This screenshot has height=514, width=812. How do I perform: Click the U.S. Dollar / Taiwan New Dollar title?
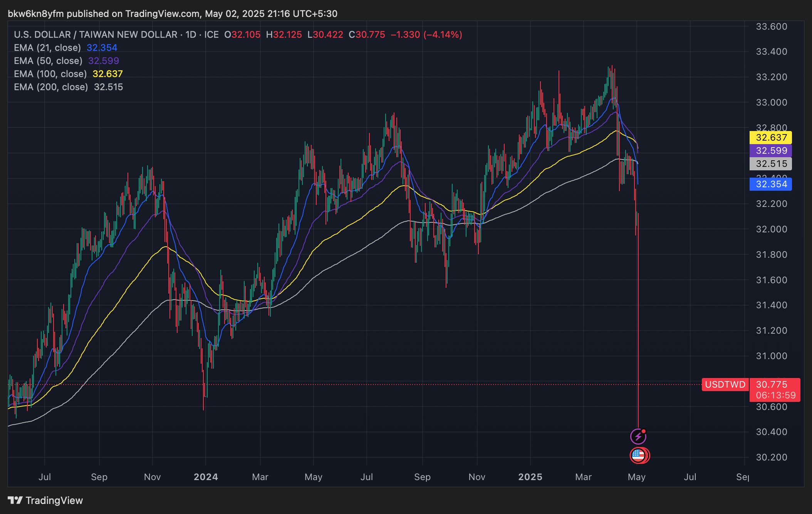click(96, 35)
